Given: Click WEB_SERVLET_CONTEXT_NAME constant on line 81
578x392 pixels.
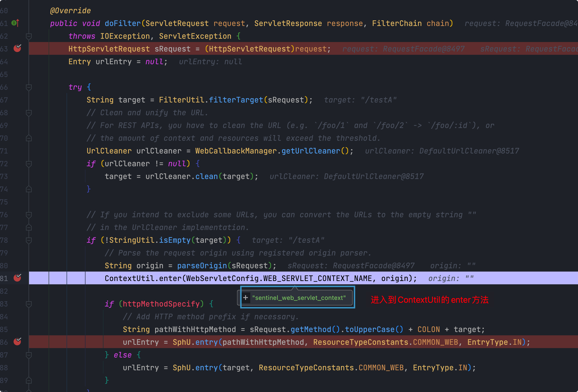Looking at the screenshot, I should coord(317,278).
